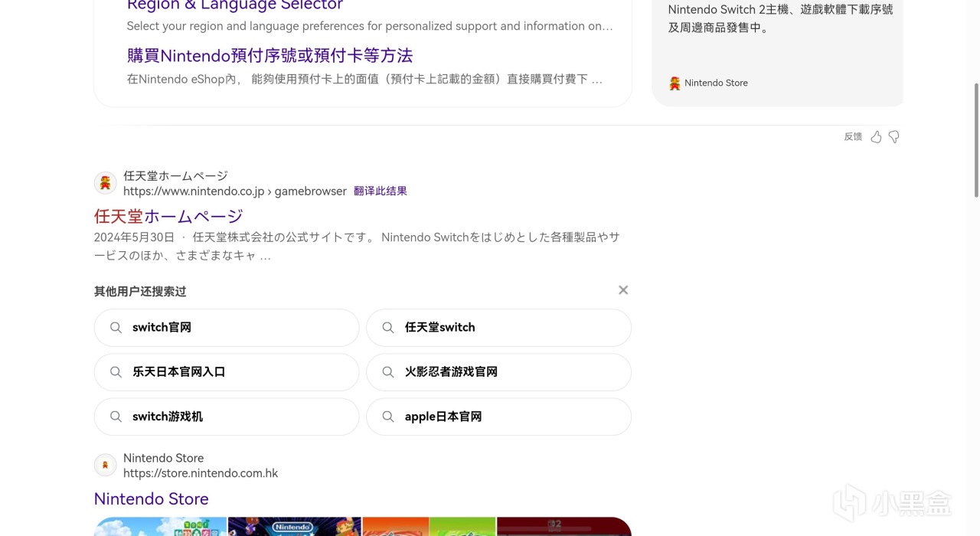Click search icon in switch官网 suggestion
The width and height of the screenshot is (980, 536).
point(116,328)
